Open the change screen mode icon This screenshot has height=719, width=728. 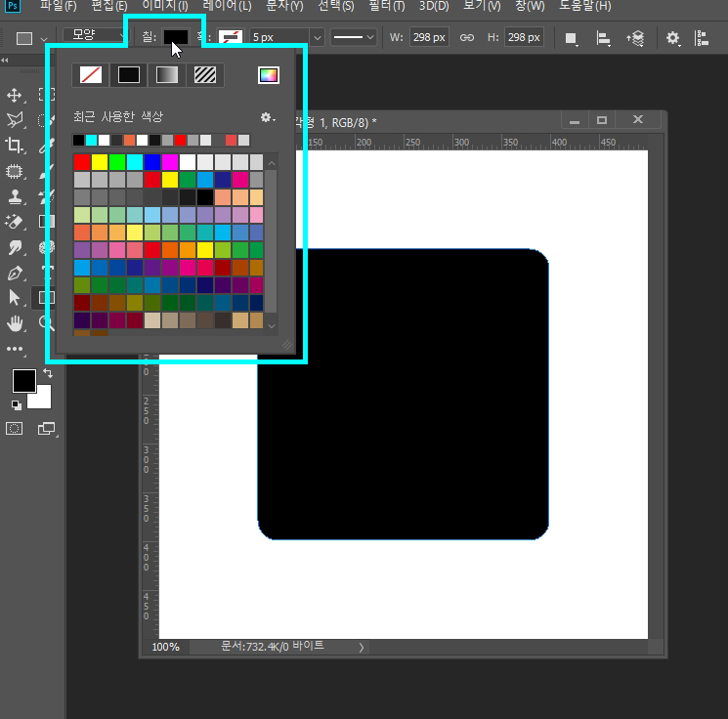pos(46,429)
